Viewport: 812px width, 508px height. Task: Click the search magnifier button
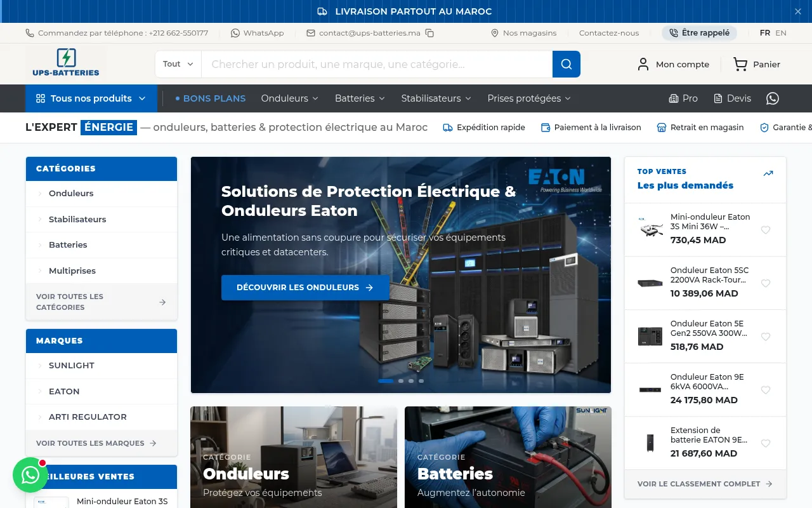pos(566,64)
